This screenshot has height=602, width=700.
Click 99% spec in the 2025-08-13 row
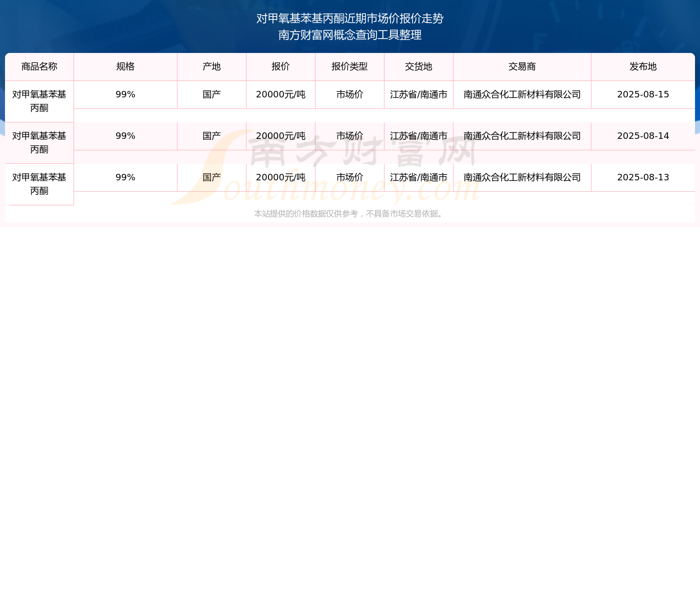click(125, 177)
